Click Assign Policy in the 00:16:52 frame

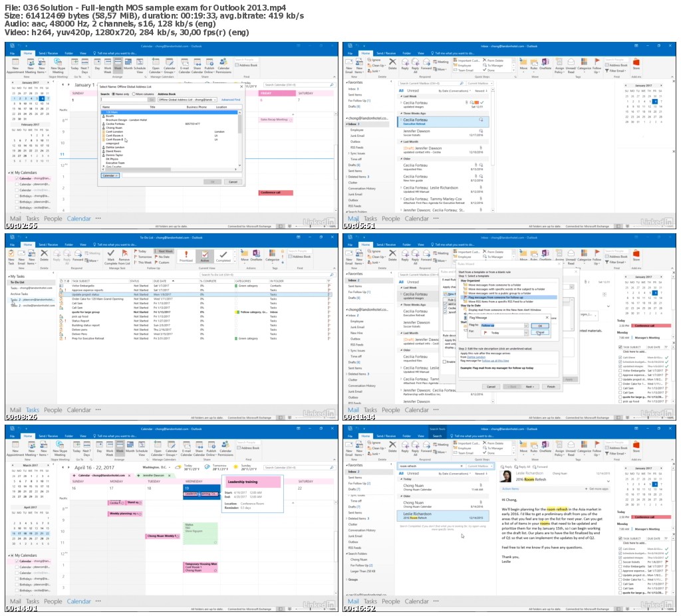click(x=559, y=449)
